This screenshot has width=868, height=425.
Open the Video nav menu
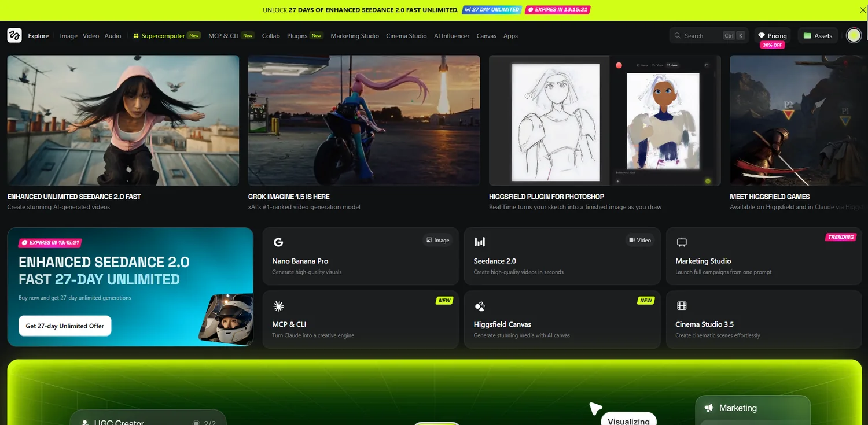91,36
